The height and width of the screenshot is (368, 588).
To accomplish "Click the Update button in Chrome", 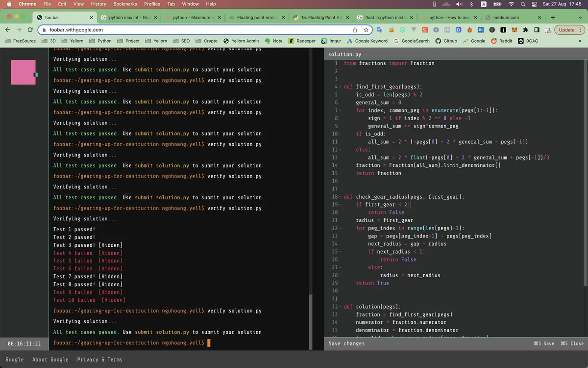I will coord(569,30).
